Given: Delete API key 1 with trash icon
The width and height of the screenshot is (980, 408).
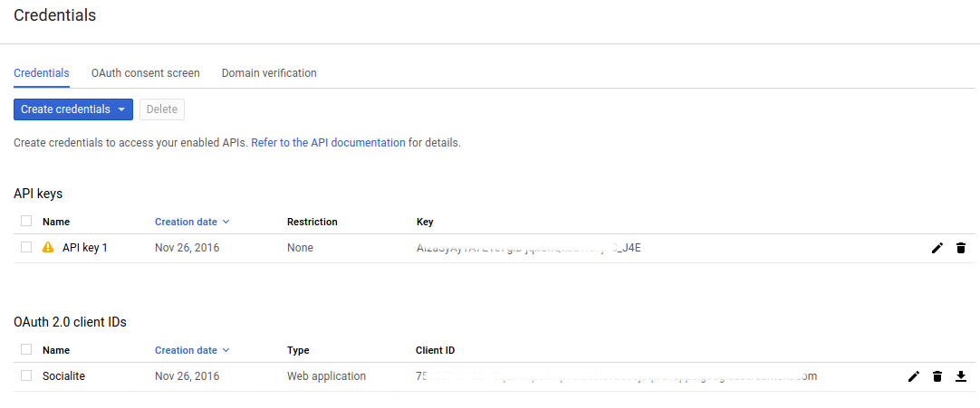Looking at the screenshot, I should tap(961, 248).
